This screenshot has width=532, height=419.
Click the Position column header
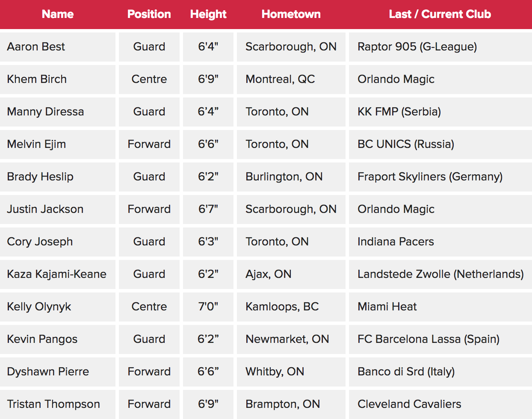pos(149,14)
